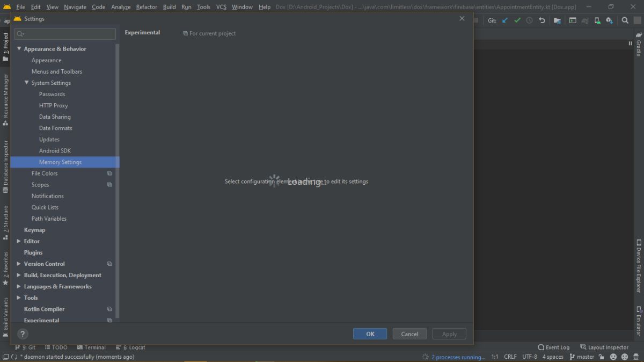Expand Languages & Frameworks arrow
The image size is (644, 362).
(19, 286)
